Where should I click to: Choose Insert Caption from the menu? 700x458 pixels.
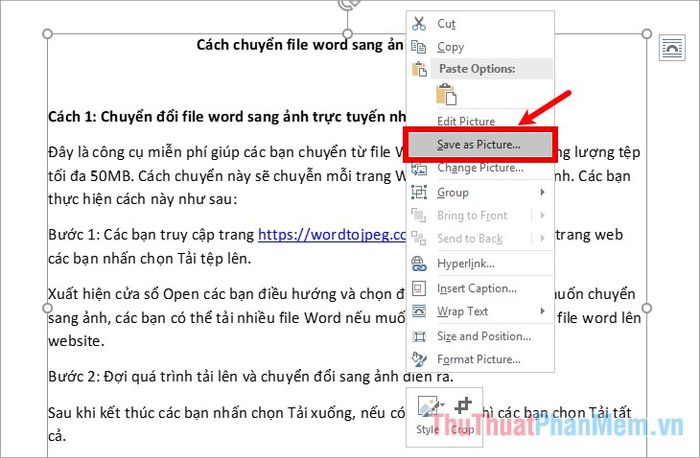(x=477, y=289)
